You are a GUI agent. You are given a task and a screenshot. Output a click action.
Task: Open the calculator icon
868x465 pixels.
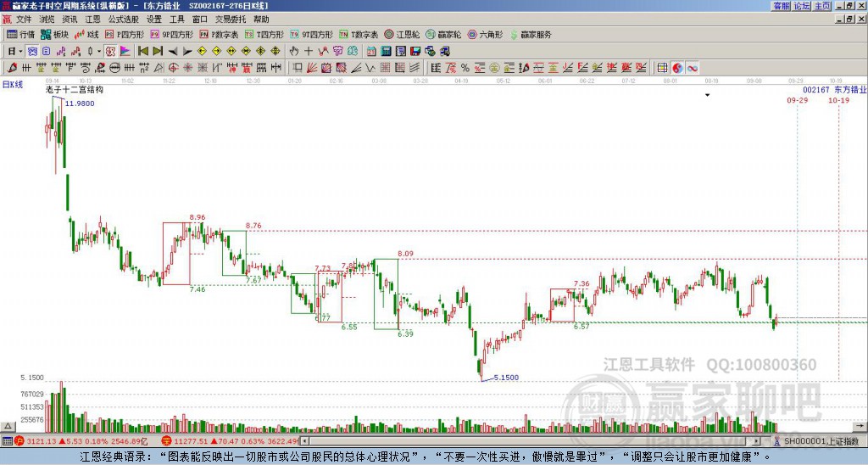tap(386, 51)
